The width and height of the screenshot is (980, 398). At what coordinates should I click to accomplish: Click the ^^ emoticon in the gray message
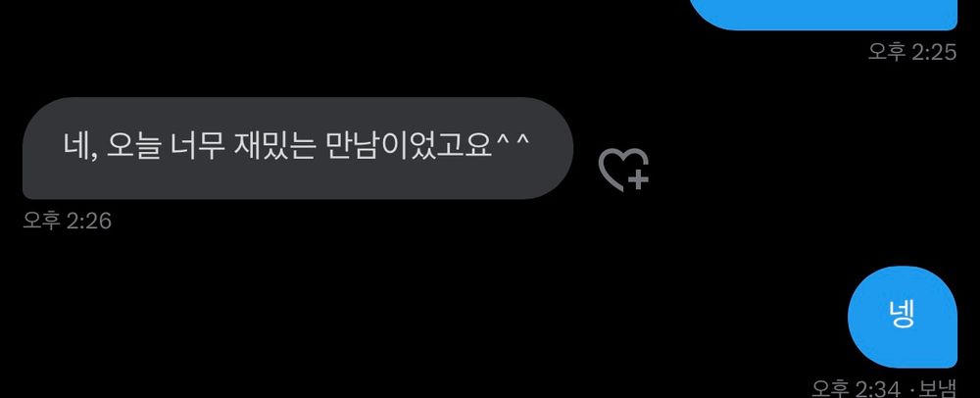[513, 142]
